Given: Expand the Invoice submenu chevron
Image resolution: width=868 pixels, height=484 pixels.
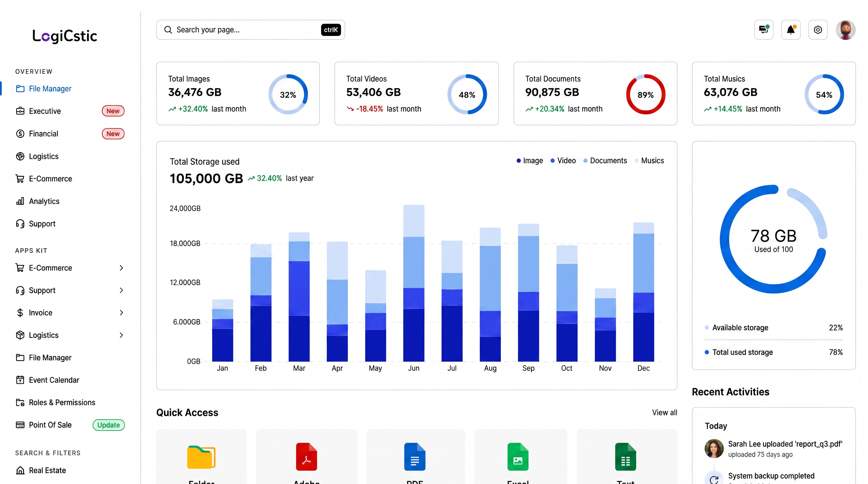Looking at the screenshot, I should tap(121, 313).
